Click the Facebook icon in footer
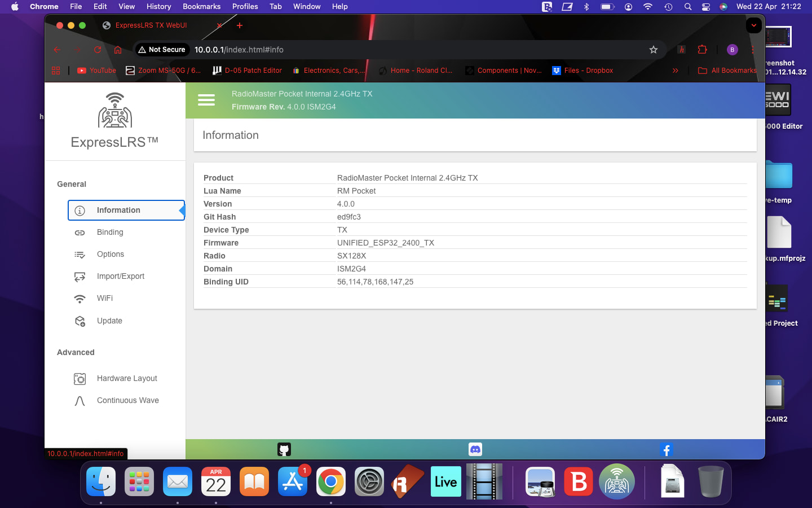Screen dimensions: 812x508 pyautogui.click(x=666, y=449)
